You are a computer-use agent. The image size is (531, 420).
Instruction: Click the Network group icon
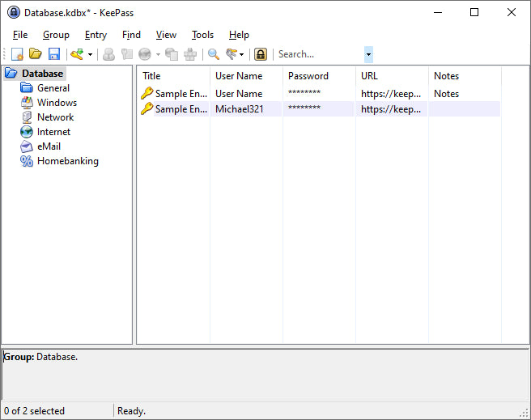pyautogui.click(x=27, y=117)
